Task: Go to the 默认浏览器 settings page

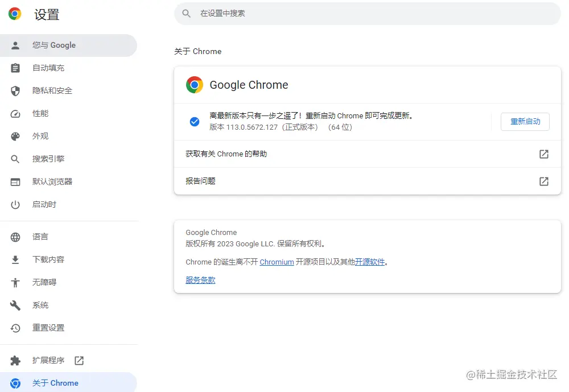Action: coord(52,182)
